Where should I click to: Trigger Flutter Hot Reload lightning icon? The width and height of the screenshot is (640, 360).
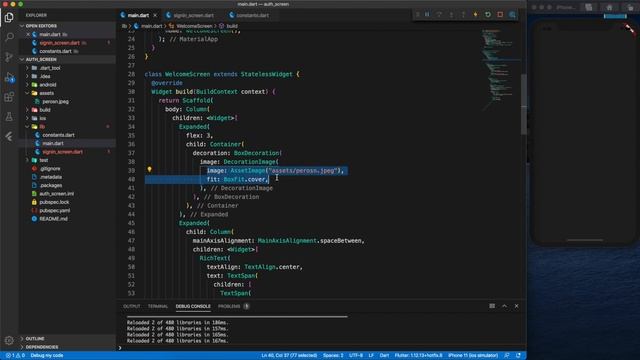point(476,15)
